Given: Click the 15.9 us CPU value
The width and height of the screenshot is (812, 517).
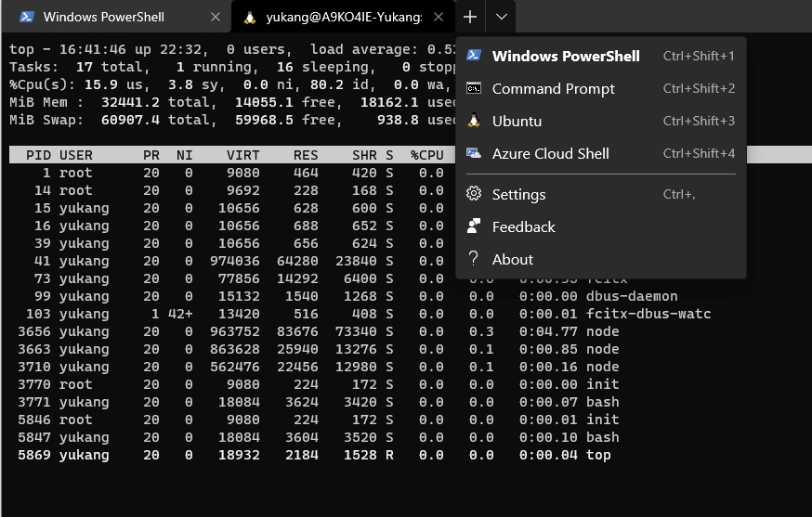Looking at the screenshot, I should coord(116,84).
